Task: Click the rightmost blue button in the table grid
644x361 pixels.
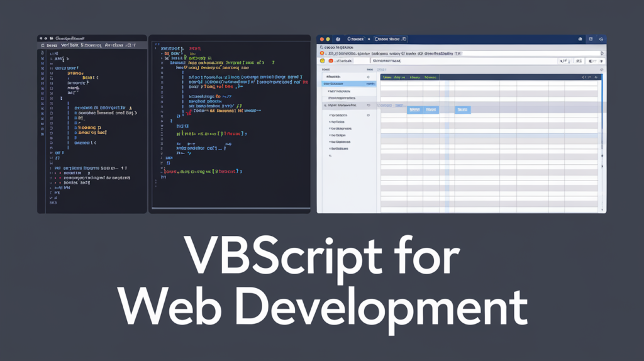Action: [462, 109]
